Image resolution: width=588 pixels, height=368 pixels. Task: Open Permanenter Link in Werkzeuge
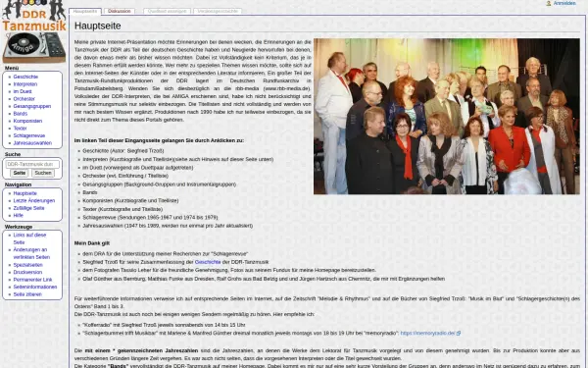point(32,280)
